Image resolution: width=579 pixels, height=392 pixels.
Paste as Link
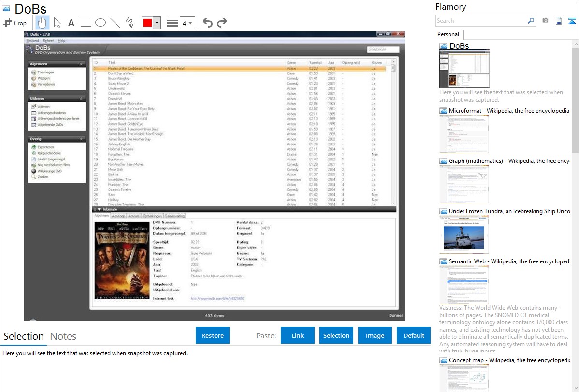[x=298, y=335]
